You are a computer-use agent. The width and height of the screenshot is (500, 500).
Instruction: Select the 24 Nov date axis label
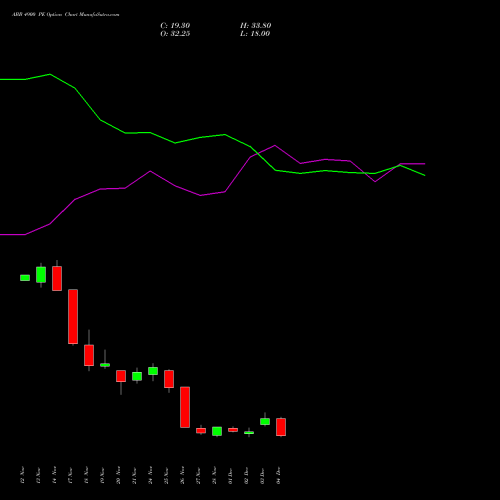[150, 475]
